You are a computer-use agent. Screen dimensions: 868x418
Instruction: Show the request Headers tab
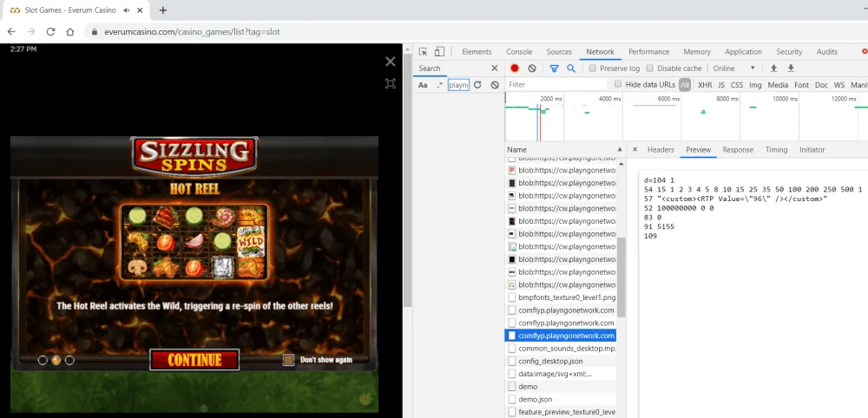[661, 150]
